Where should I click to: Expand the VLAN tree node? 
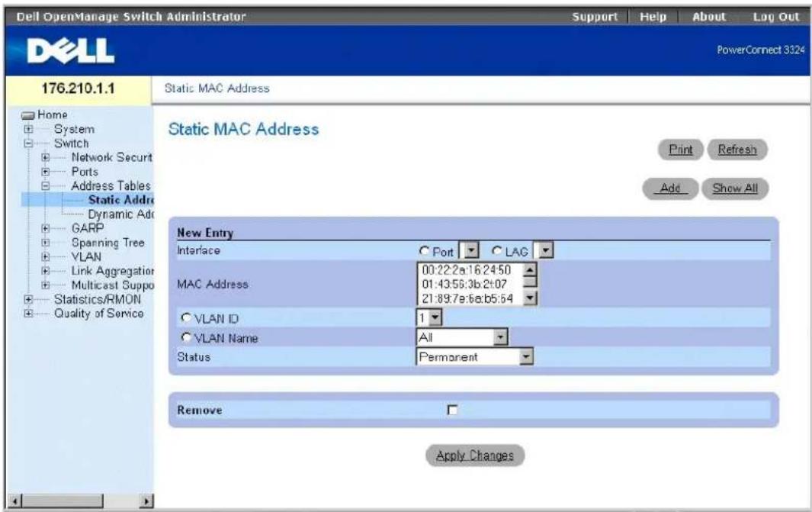(x=46, y=256)
